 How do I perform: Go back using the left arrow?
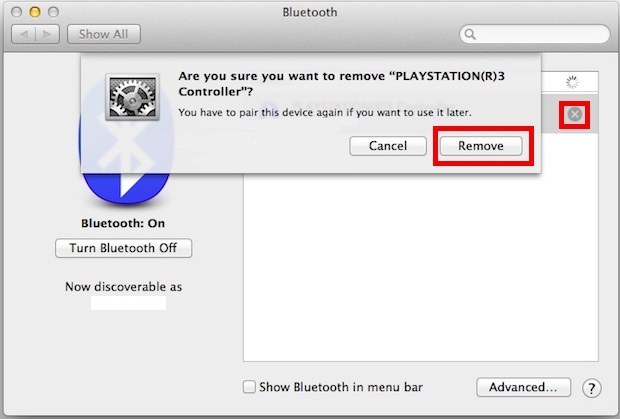24,34
